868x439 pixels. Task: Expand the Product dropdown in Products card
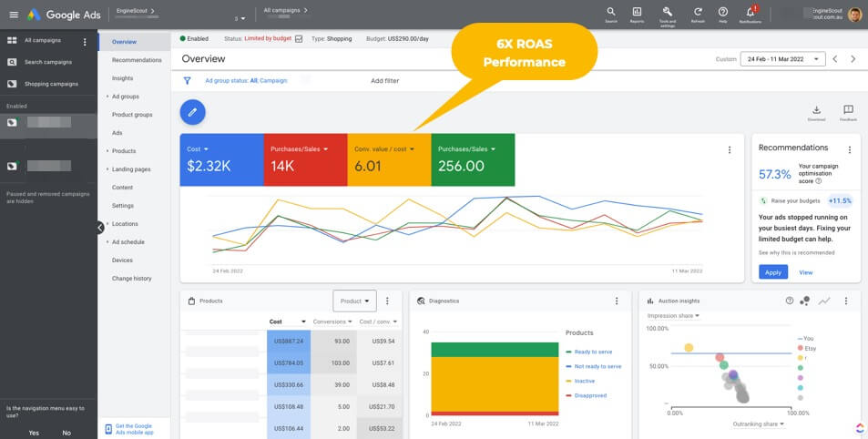click(x=354, y=301)
